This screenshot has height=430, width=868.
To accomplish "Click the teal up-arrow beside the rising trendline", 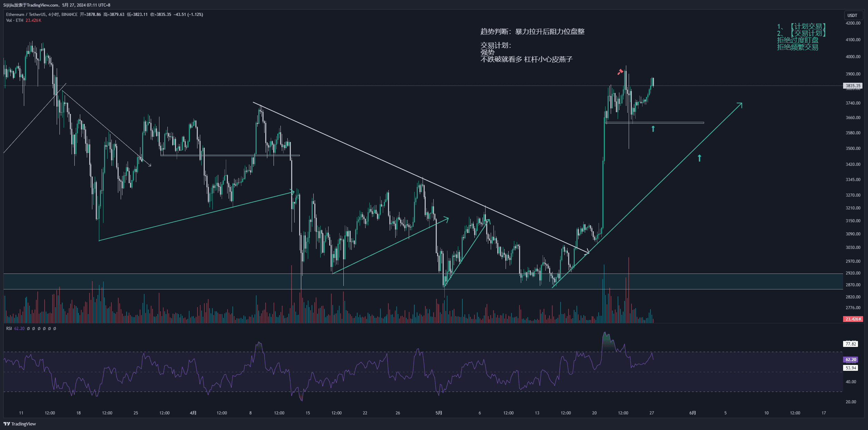I will tap(699, 158).
